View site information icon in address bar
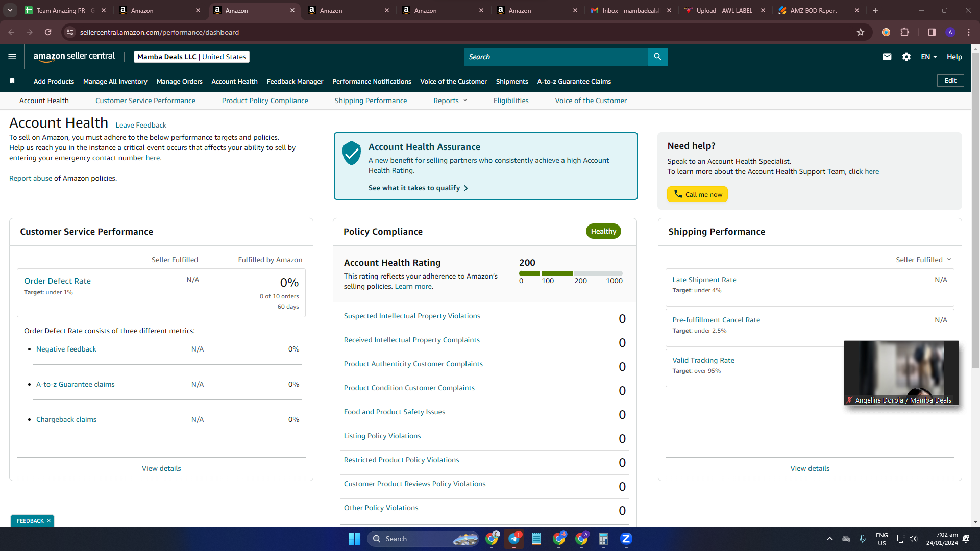980x551 pixels. pyautogui.click(x=70, y=32)
